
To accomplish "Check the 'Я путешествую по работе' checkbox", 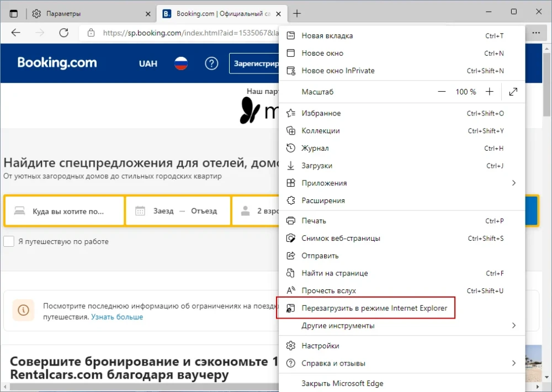I will [9, 241].
